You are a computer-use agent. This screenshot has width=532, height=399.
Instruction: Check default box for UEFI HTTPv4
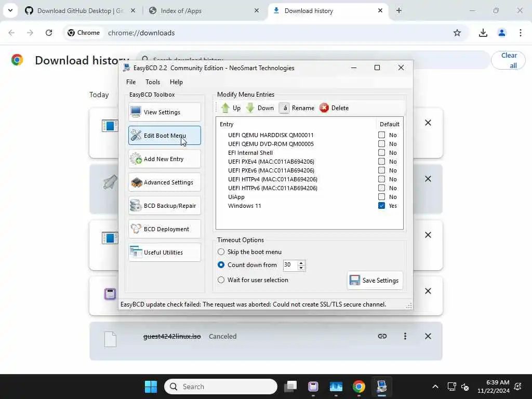tap(382, 179)
